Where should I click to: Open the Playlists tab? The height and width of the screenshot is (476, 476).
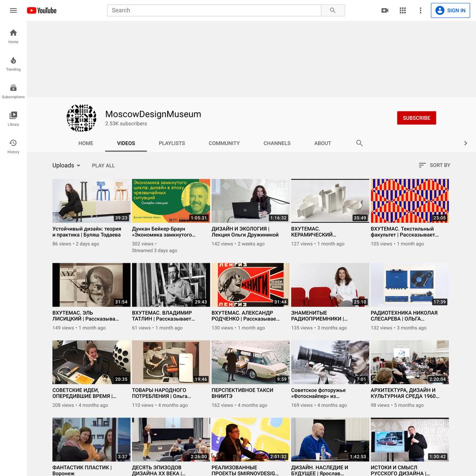point(172,143)
